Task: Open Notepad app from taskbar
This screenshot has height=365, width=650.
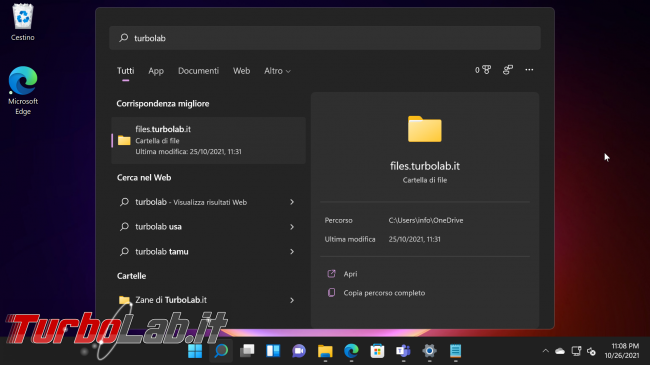Action: [455, 351]
